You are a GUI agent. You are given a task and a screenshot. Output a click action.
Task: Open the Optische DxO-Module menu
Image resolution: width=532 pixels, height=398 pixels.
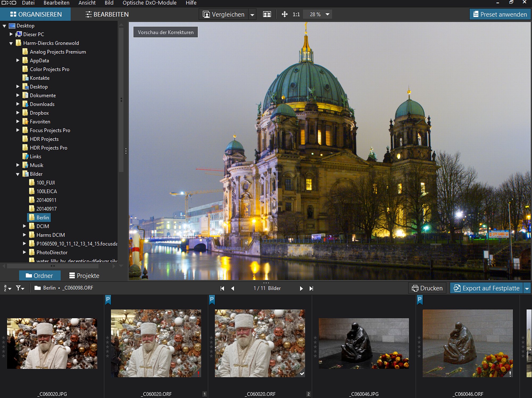(149, 3)
